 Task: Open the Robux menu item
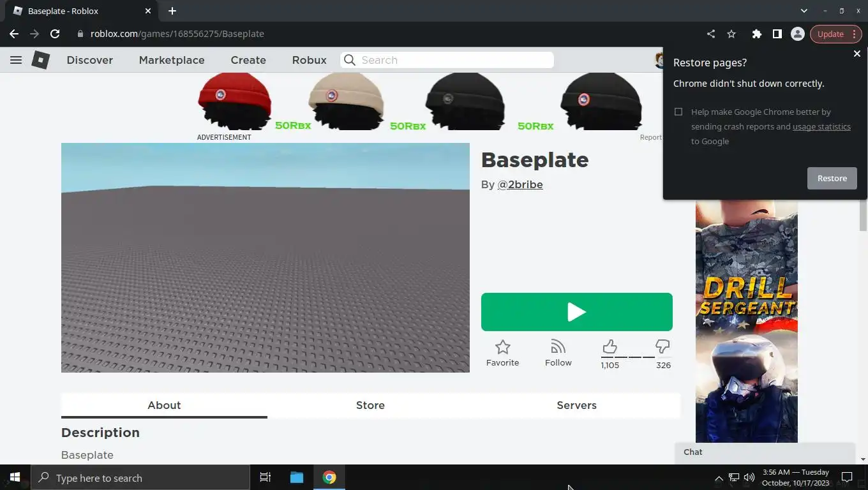(x=309, y=60)
